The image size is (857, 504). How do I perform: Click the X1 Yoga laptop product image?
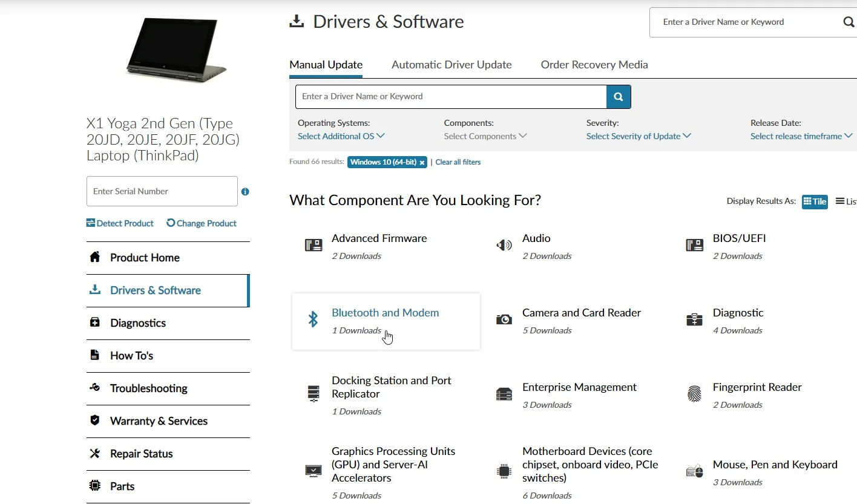176,50
